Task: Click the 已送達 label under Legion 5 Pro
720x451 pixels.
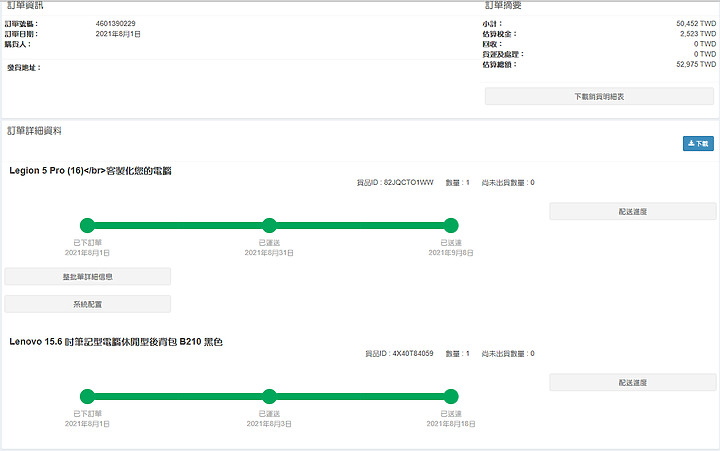Action: pos(451,242)
